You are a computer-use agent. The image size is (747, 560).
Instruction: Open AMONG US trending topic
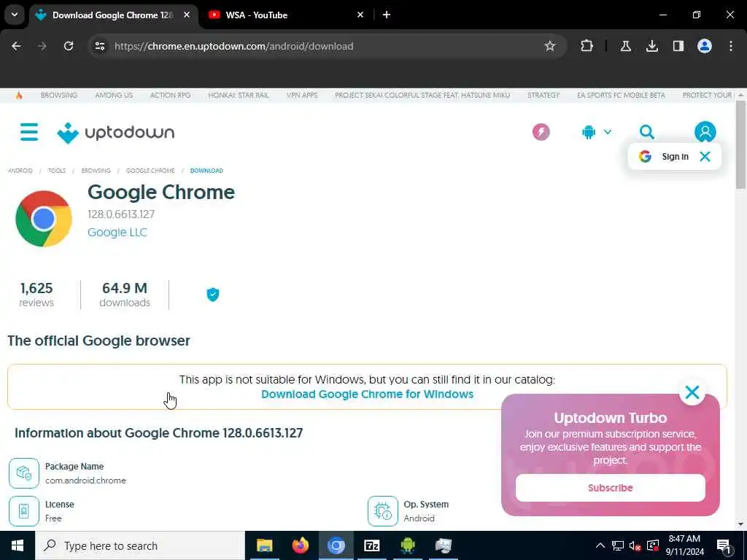(x=114, y=96)
